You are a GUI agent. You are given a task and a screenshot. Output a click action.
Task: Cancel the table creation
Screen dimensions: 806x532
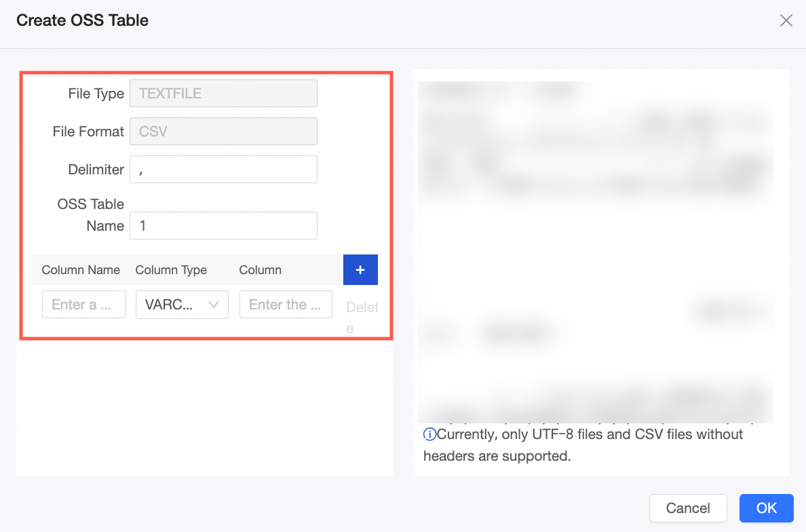688,508
